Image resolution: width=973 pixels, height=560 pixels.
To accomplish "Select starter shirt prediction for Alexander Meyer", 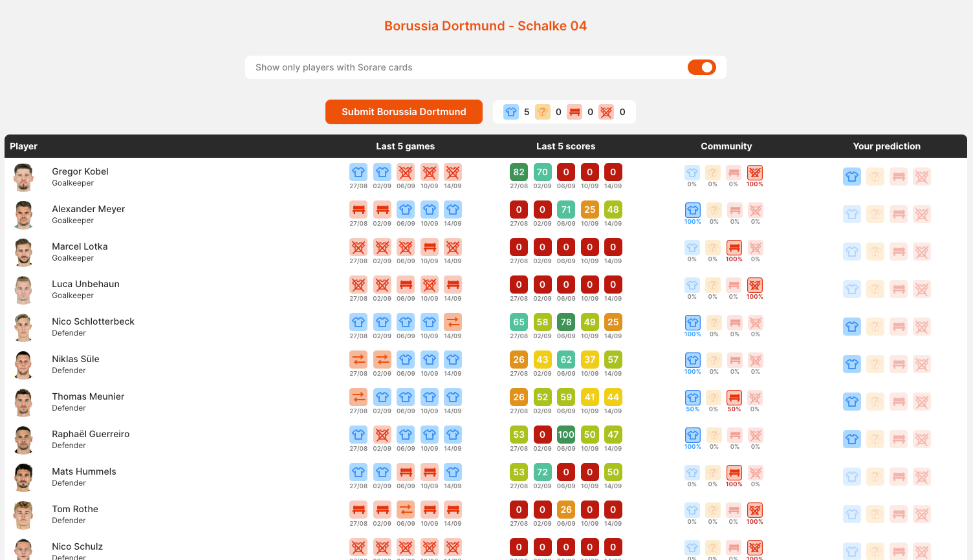I will (x=852, y=214).
